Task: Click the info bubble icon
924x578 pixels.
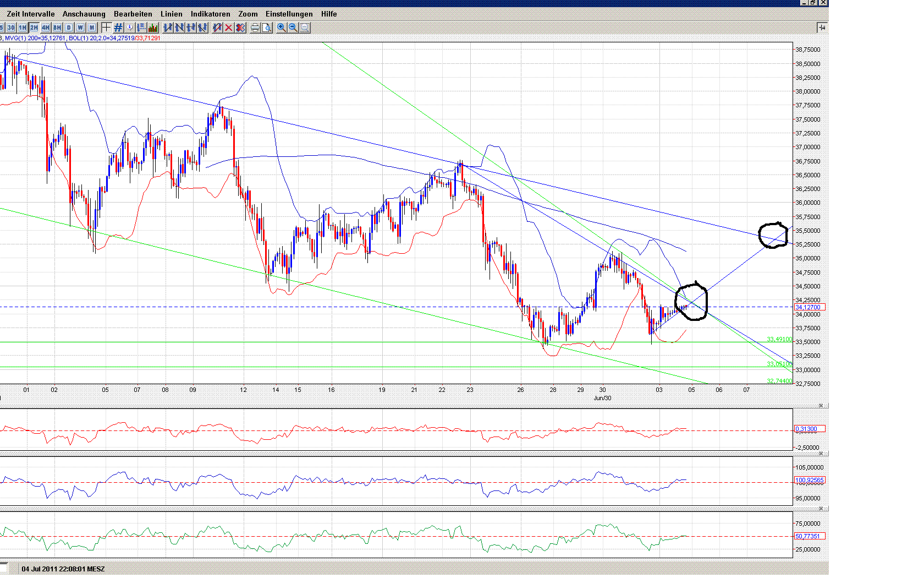Action: [x=130, y=28]
